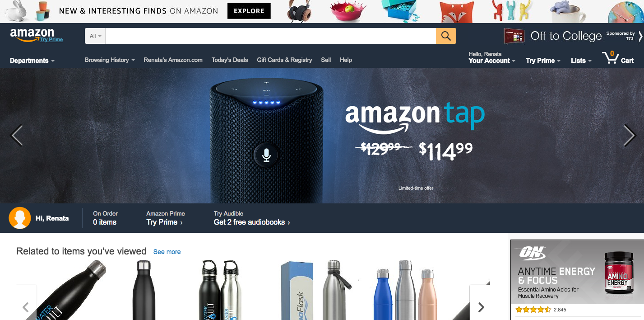
Task: Open Today's Deals
Action: (230, 60)
